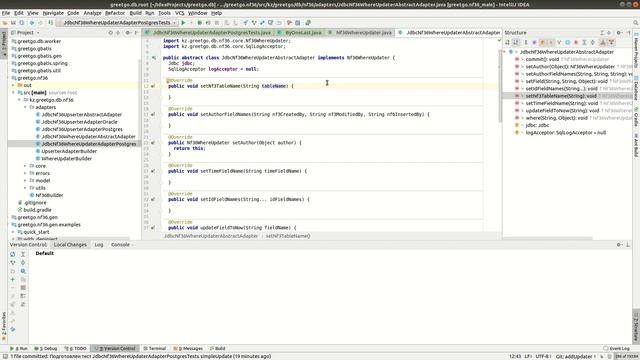The image size is (640, 360).
Task: Click the Version Control panel settings gear
Action: [x=619, y=244]
